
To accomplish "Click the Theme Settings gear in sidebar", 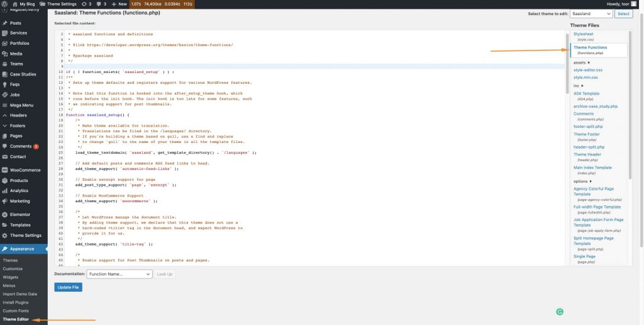I will coord(5,236).
